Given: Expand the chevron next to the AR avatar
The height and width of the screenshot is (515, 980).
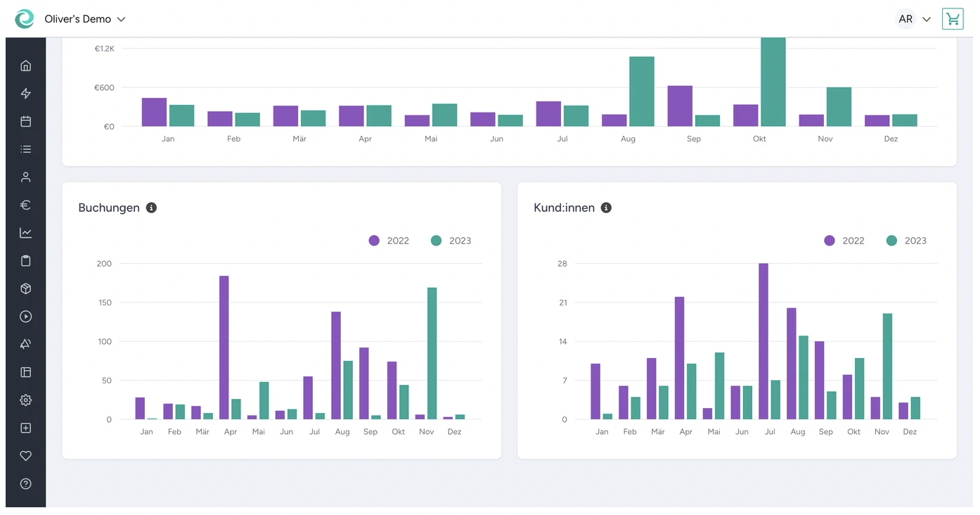Looking at the screenshot, I should pyautogui.click(x=925, y=19).
